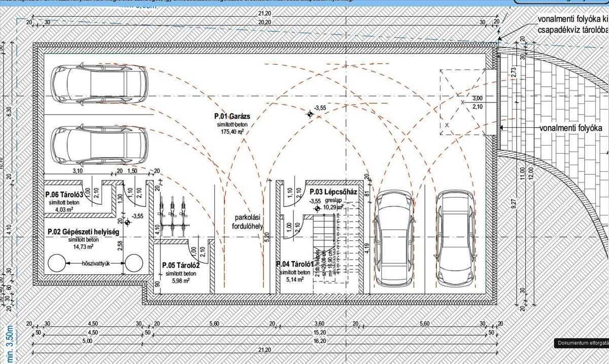
Task: Click the hőszivattyúk label text
Action: coord(96,264)
